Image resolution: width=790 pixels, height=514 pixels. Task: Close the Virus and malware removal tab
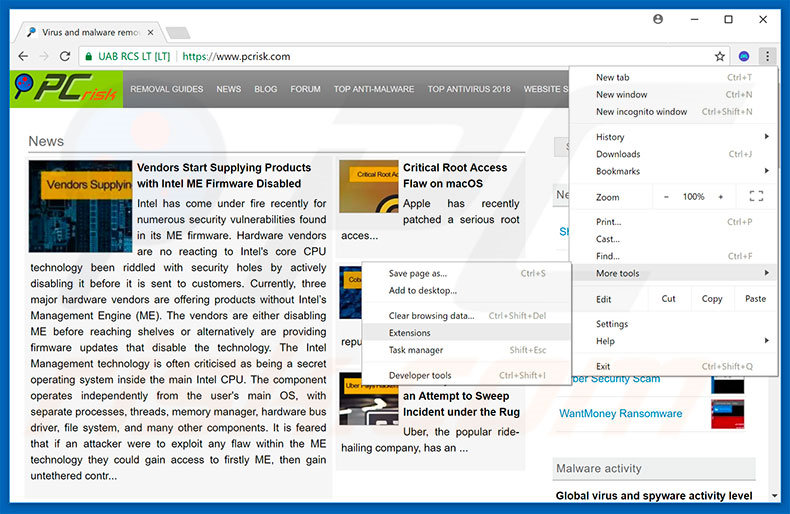click(151, 32)
